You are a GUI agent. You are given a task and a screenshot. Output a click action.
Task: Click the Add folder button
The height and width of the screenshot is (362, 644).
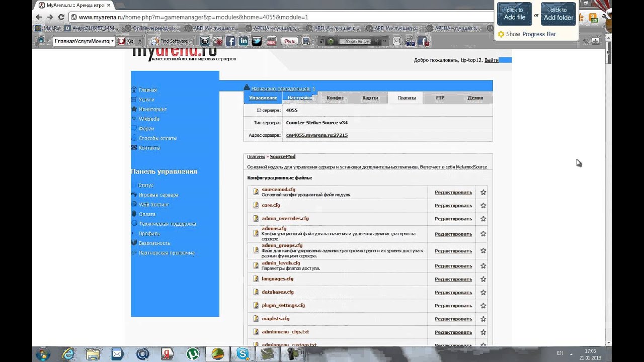pyautogui.click(x=558, y=14)
